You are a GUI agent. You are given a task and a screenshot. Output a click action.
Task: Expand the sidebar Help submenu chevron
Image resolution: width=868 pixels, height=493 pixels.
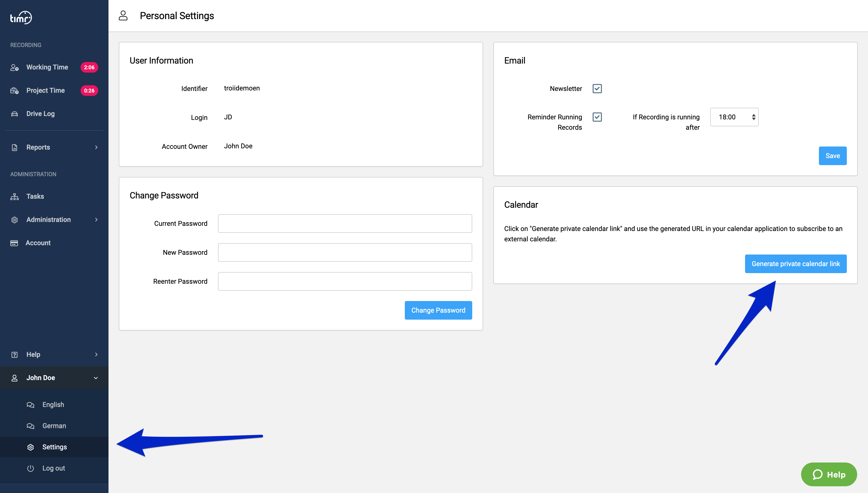click(96, 355)
